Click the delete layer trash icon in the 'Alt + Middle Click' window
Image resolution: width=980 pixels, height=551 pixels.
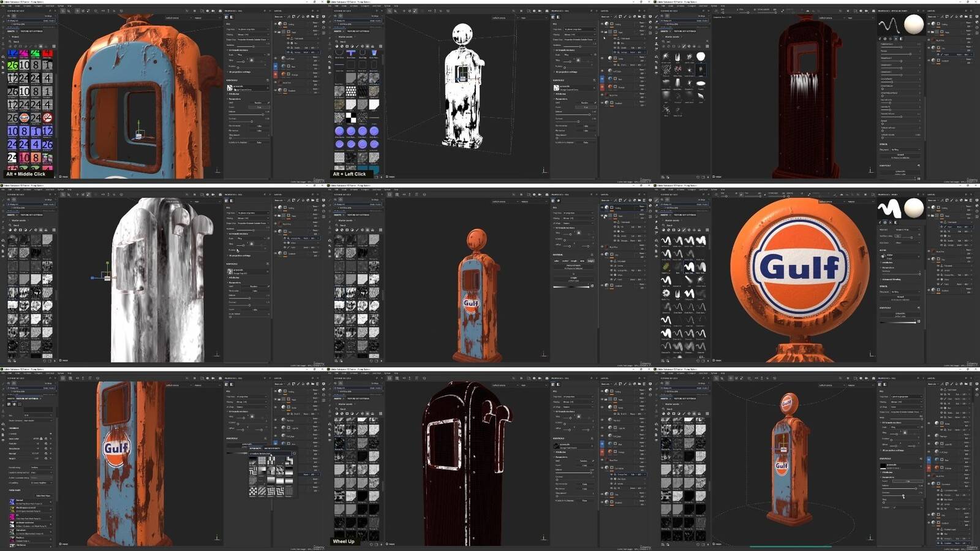pyautogui.click(x=317, y=17)
